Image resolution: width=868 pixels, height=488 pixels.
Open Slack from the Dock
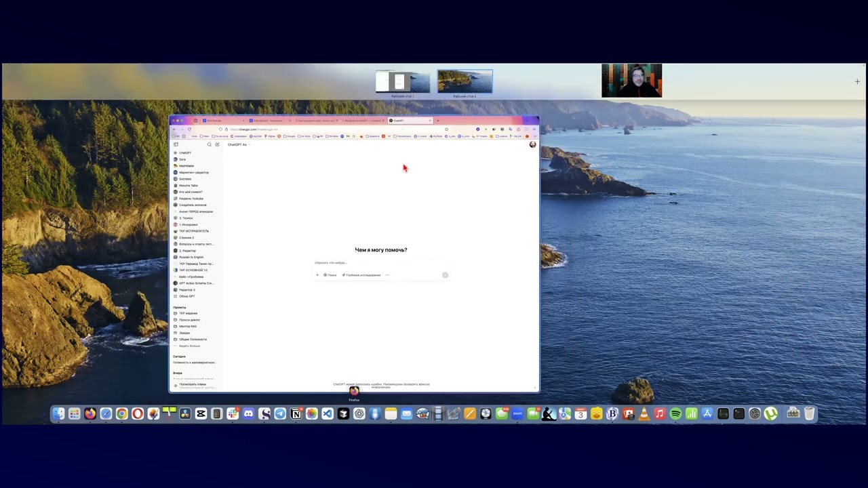click(233, 413)
